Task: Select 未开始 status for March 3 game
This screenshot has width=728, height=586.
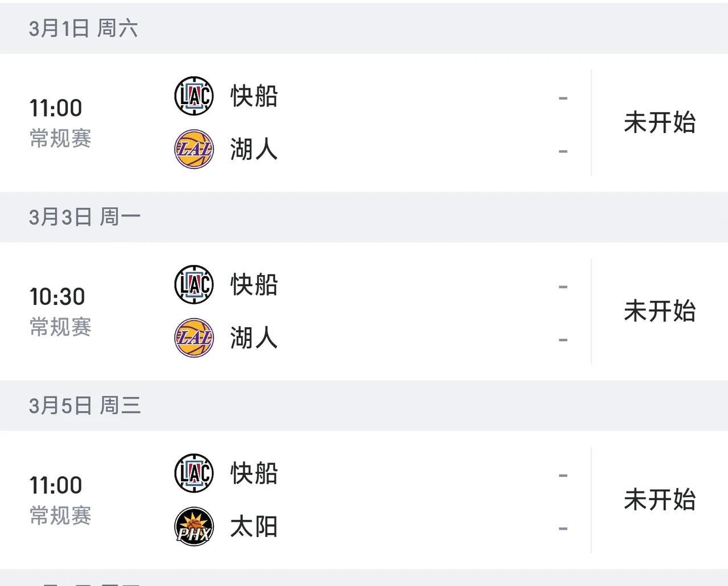Action: point(660,311)
